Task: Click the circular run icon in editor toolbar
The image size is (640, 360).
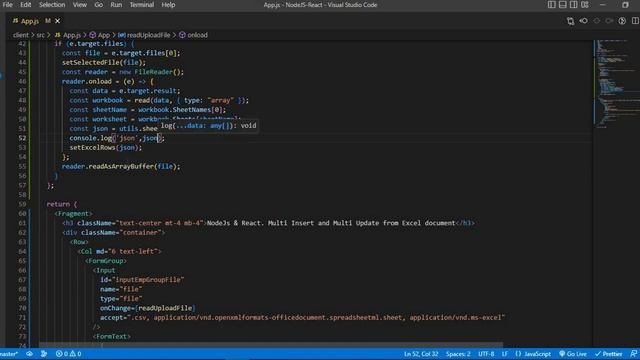Action: pyautogui.click(x=622, y=21)
